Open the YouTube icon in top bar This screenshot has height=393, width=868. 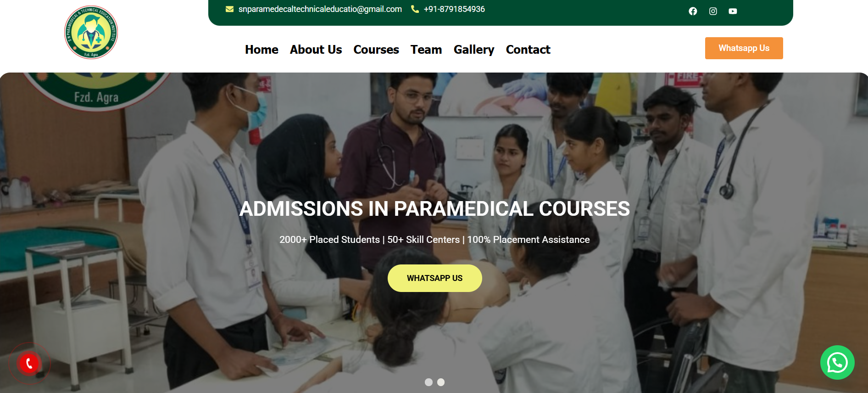[733, 11]
